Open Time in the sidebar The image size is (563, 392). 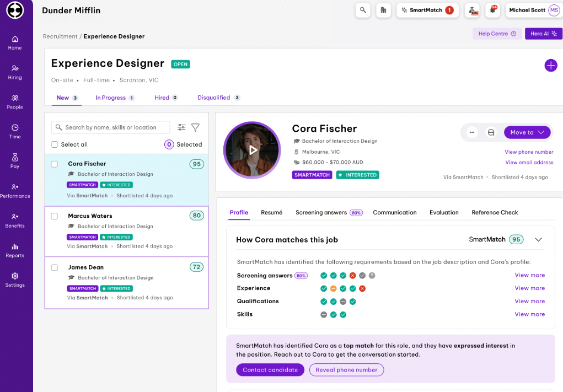tap(15, 132)
